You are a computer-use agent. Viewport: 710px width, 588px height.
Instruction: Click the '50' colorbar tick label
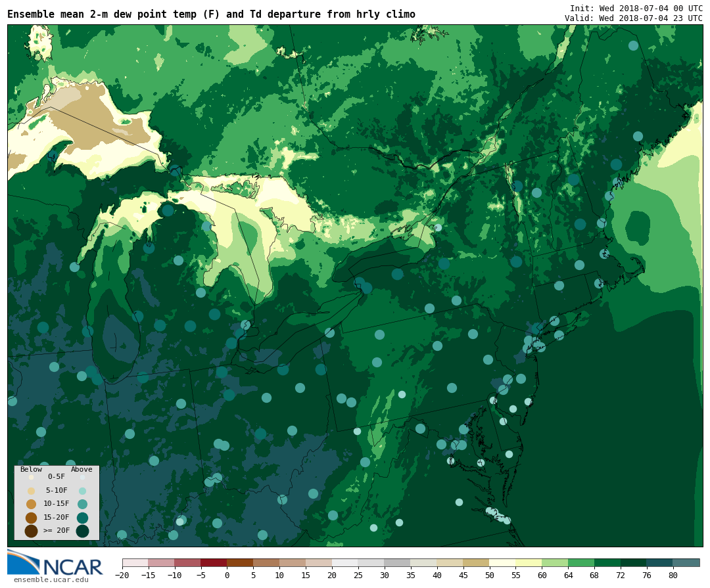[x=489, y=576]
